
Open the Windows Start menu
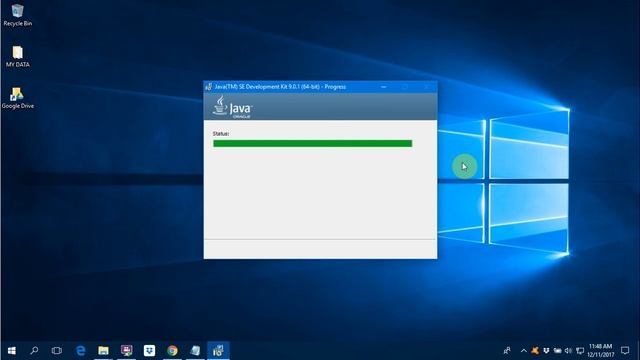[x=11, y=351]
